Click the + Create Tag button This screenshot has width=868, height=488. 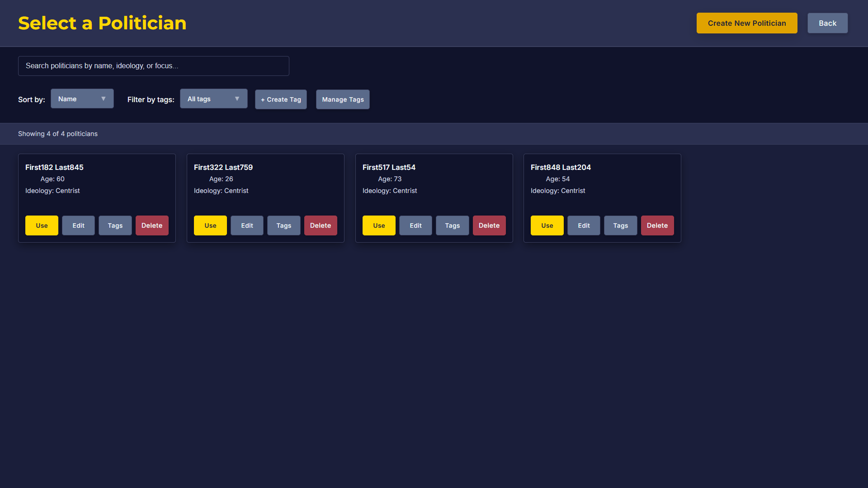point(281,99)
